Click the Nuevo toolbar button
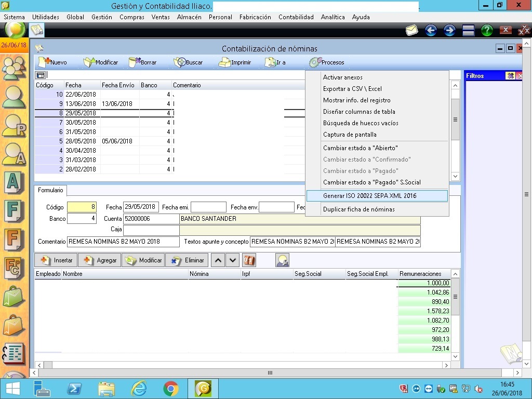 [x=52, y=62]
